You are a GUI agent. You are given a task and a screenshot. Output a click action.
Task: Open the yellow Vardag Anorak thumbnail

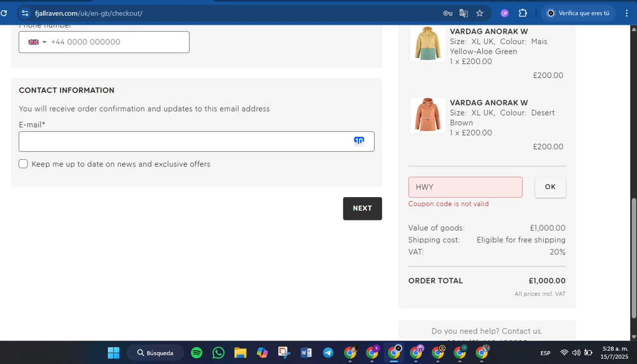pos(428,44)
